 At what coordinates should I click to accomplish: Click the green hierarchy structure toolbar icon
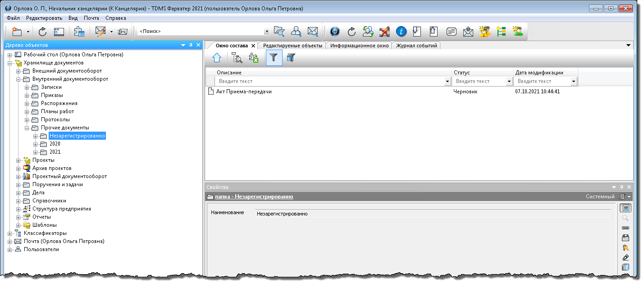501,32
